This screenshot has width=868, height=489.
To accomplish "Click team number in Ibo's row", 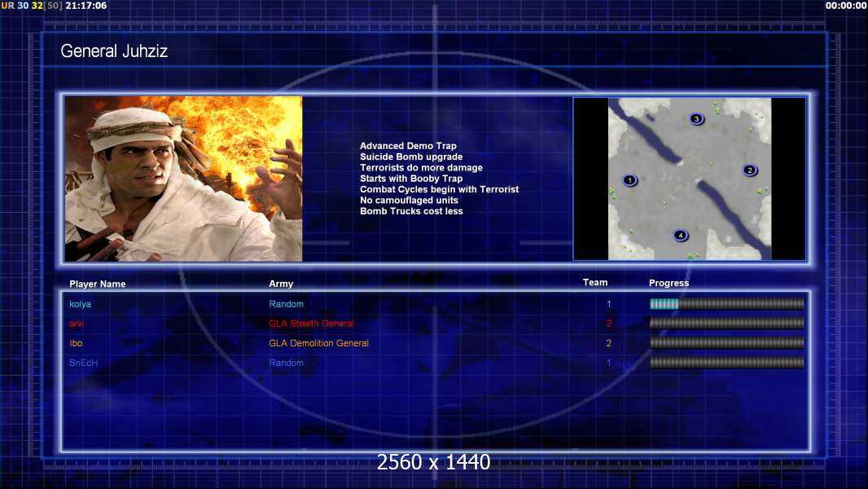I will coord(609,343).
